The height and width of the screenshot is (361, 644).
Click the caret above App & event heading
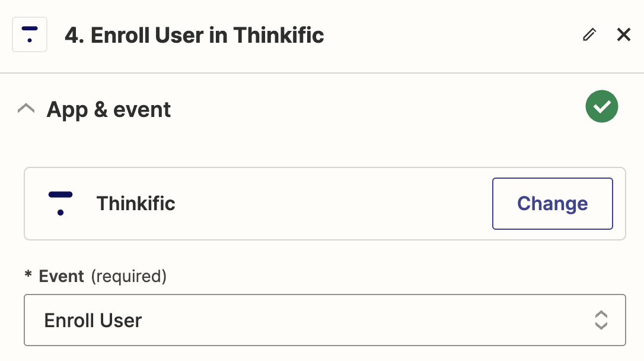point(26,108)
